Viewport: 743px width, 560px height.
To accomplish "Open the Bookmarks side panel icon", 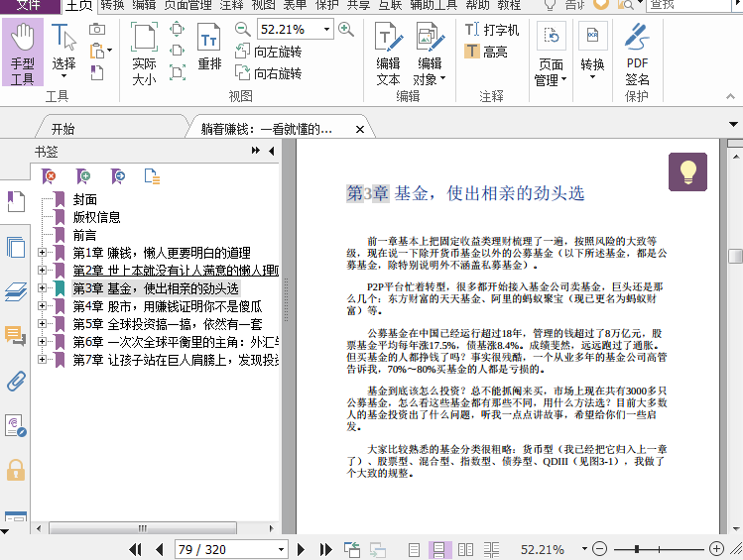I will tap(16, 201).
